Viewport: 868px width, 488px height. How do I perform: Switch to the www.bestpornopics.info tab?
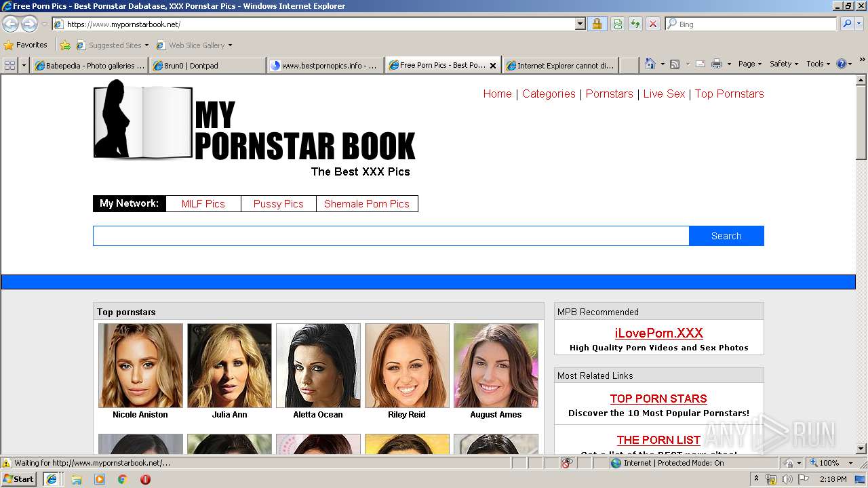coord(325,66)
